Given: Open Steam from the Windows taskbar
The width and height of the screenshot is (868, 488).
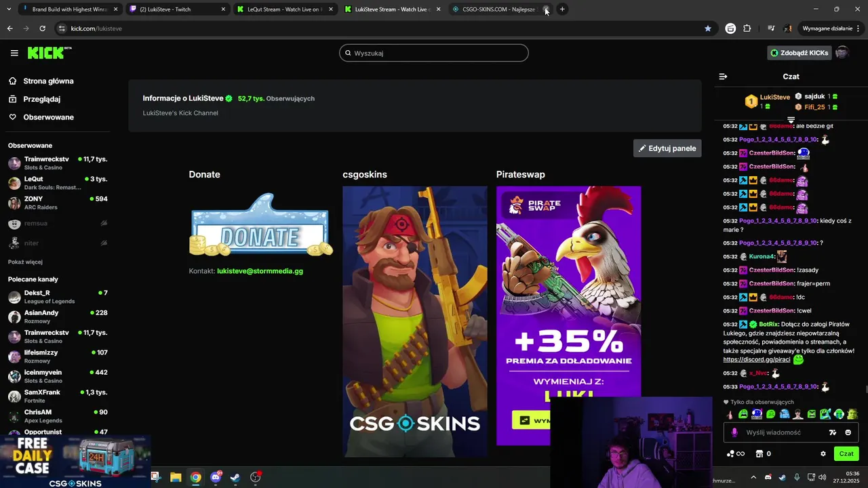Looking at the screenshot, I should 235,477.
